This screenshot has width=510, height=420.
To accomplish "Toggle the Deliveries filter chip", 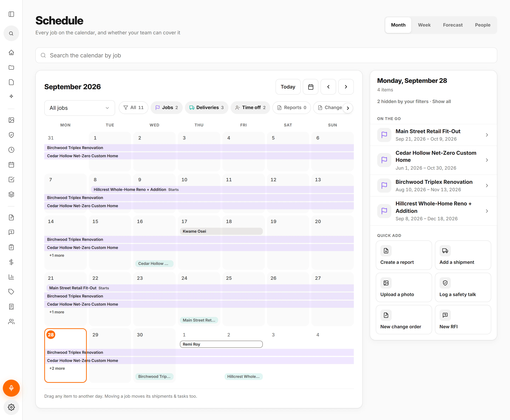I will (x=206, y=108).
